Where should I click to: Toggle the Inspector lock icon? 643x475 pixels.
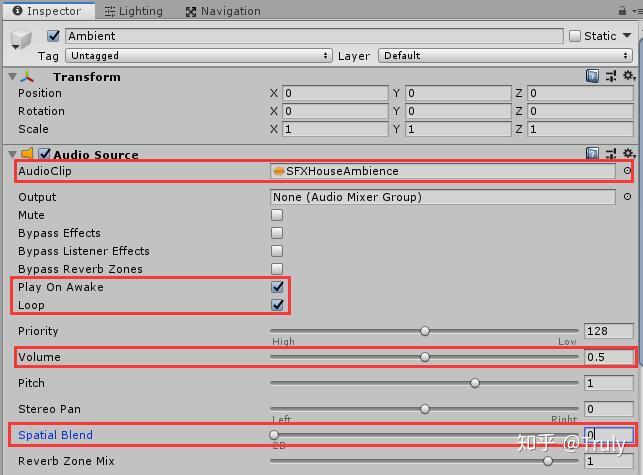point(622,11)
